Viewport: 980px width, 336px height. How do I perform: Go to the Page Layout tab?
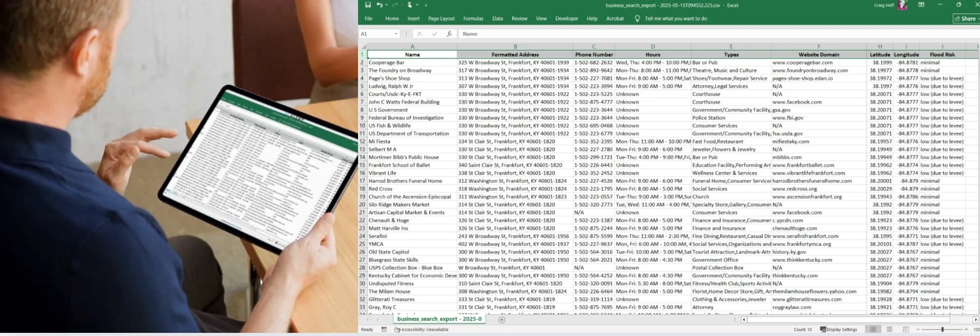coord(441,18)
